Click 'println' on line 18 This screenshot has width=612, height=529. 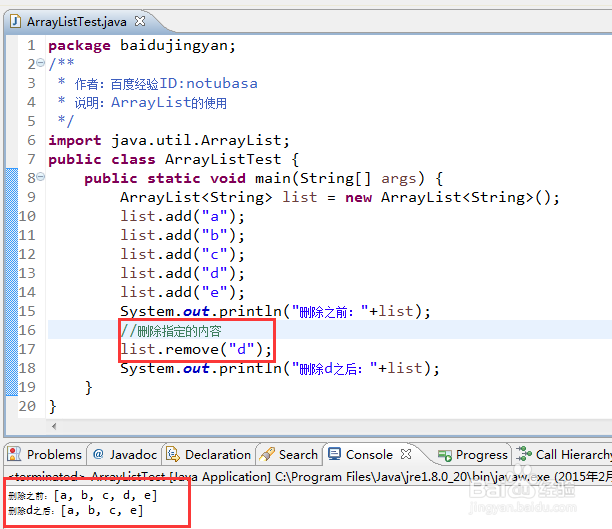click(250, 369)
